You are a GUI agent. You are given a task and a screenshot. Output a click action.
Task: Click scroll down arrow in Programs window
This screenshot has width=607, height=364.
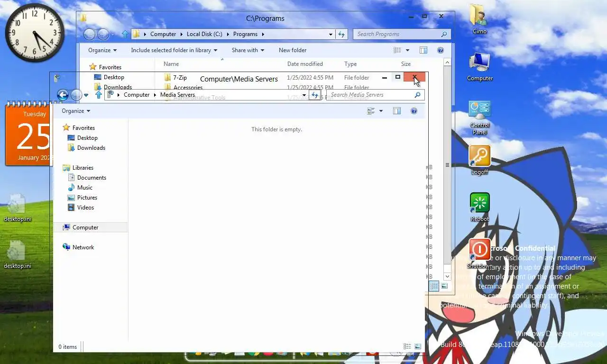[x=447, y=276]
